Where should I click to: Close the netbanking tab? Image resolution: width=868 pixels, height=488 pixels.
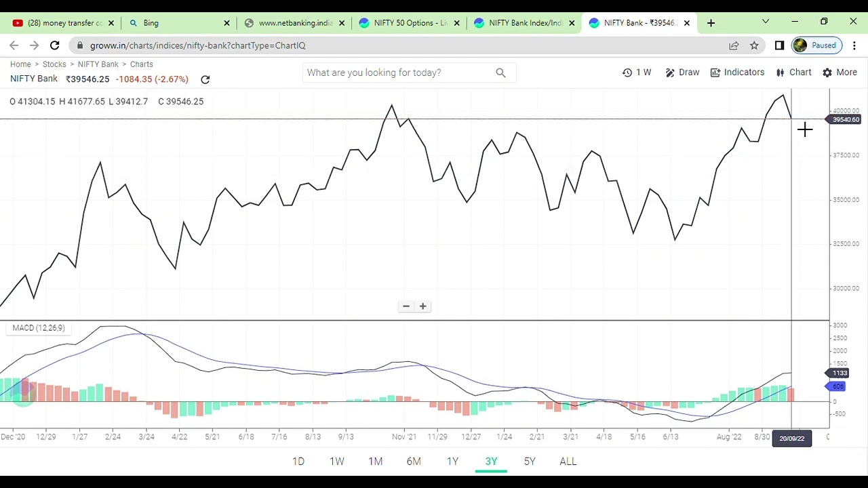click(342, 23)
